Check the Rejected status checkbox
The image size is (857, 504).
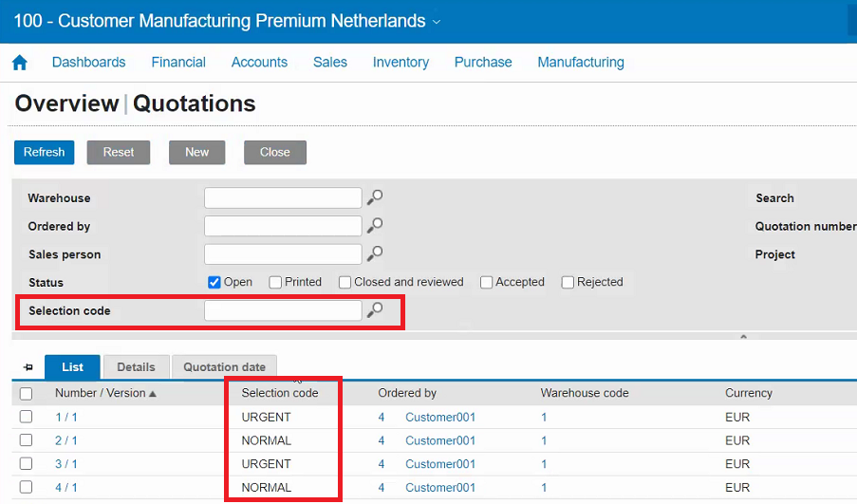click(568, 282)
